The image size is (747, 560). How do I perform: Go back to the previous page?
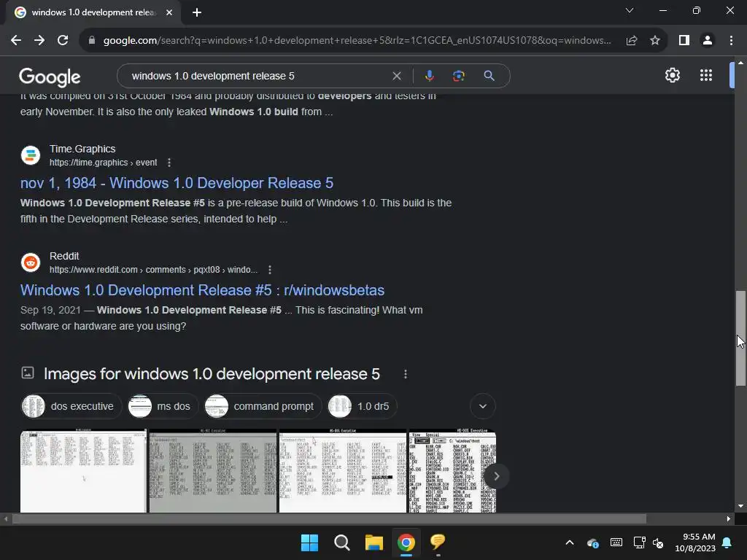tap(16, 41)
